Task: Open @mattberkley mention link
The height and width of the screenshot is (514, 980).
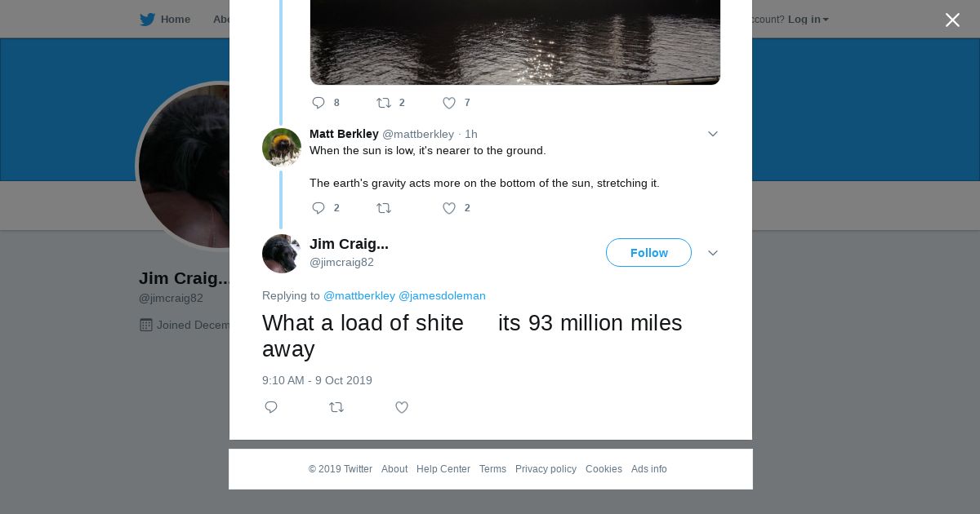Action: (359, 295)
